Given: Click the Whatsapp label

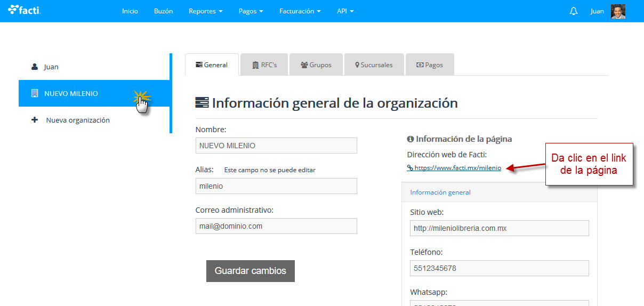Looking at the screenshot, I should 429,292.
